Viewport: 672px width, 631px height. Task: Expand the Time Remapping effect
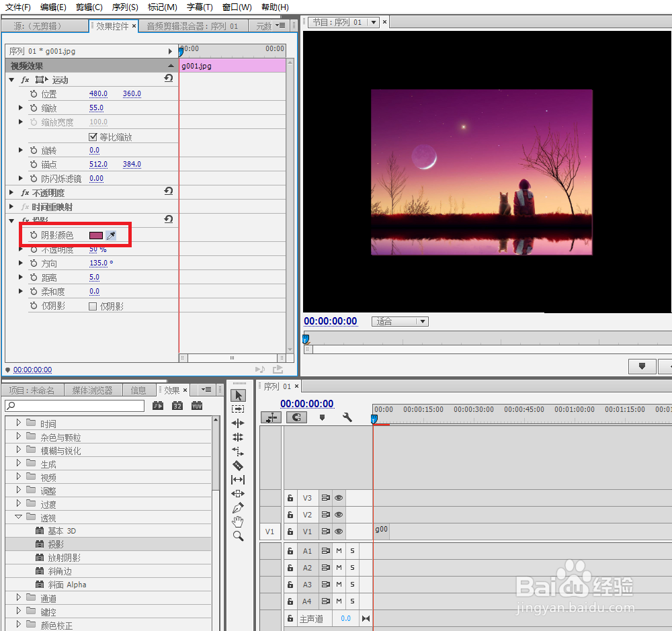coord(11,206)
